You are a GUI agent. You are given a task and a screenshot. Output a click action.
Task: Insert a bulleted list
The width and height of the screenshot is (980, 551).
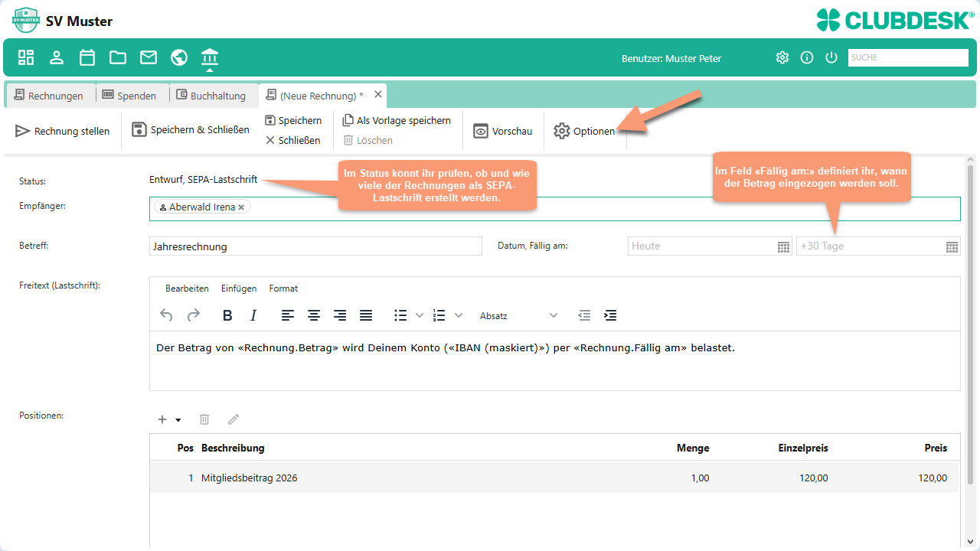tap(400, 315)
